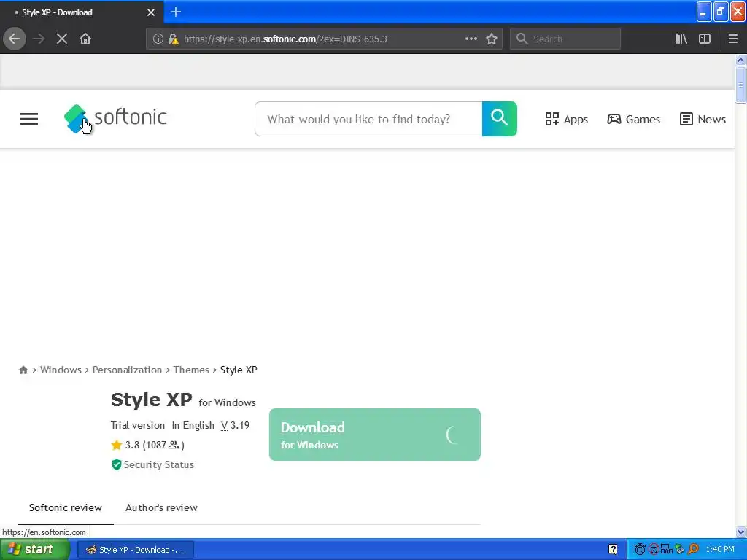Open page actions three-dot menu
This screenshot has width=747, height=560.
471,39
